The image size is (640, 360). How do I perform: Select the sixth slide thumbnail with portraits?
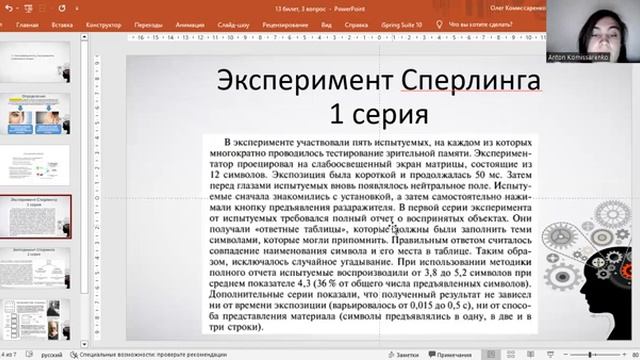click(x=35, y=320)
